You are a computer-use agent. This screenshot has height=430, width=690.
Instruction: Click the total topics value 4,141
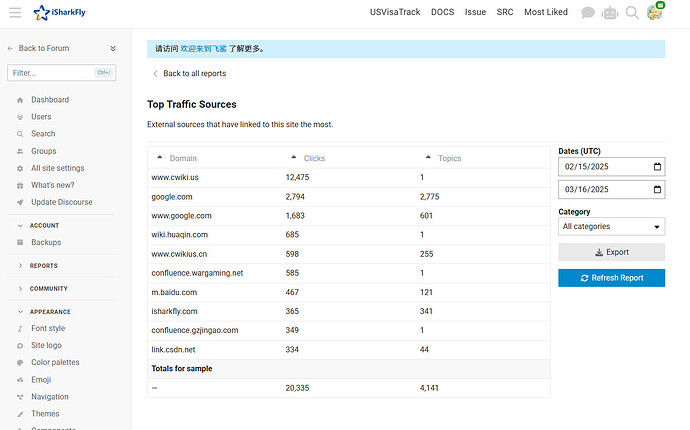[429, 388]
